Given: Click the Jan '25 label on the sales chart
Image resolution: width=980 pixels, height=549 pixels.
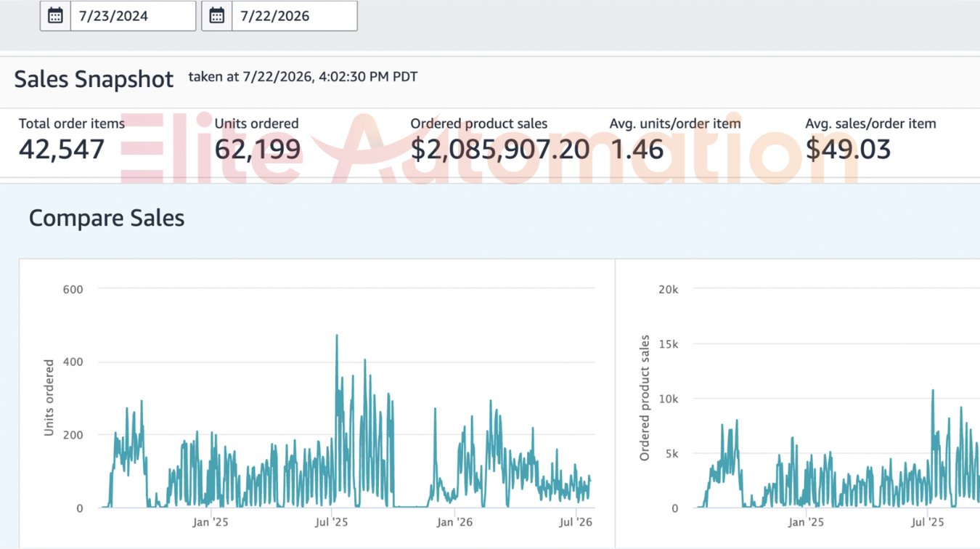Looking at the screenshot, I should pyautogui.click(x=806, y=521).
